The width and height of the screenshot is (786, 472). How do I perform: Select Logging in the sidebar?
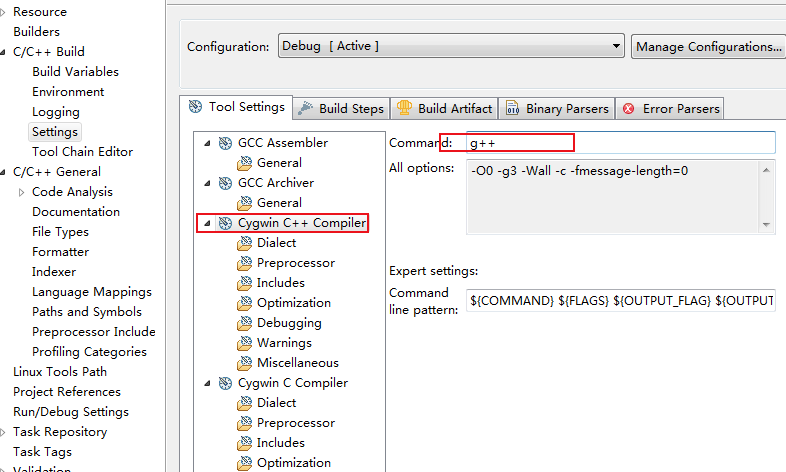[56, 112]
